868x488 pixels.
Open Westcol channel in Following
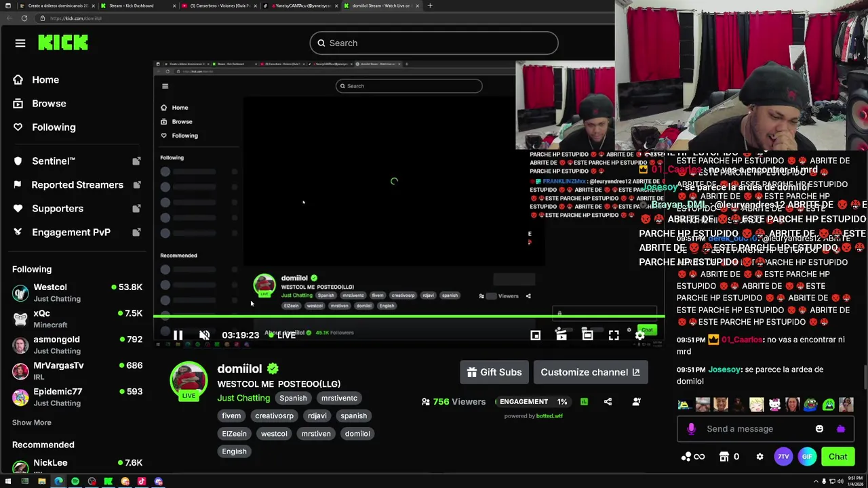tap(77, 292)
